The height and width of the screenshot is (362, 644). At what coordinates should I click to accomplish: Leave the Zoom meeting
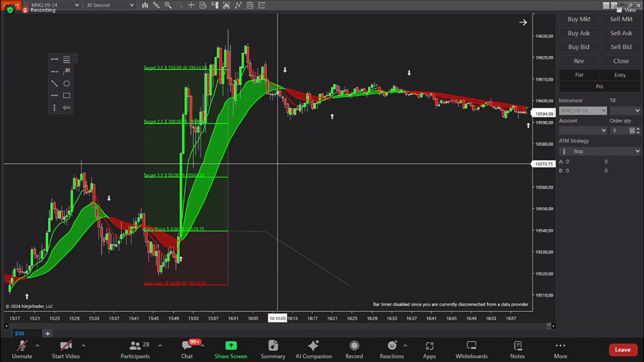point(623,350)
